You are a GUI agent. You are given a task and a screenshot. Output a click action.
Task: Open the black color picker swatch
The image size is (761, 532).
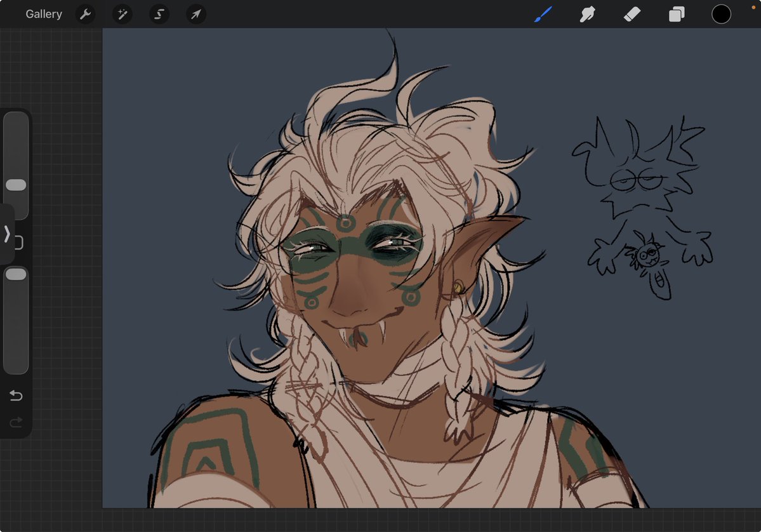pos(721,14)
